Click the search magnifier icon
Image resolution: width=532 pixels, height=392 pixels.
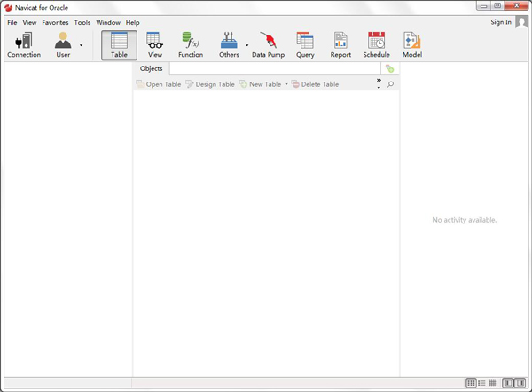[x=390, y=84]
